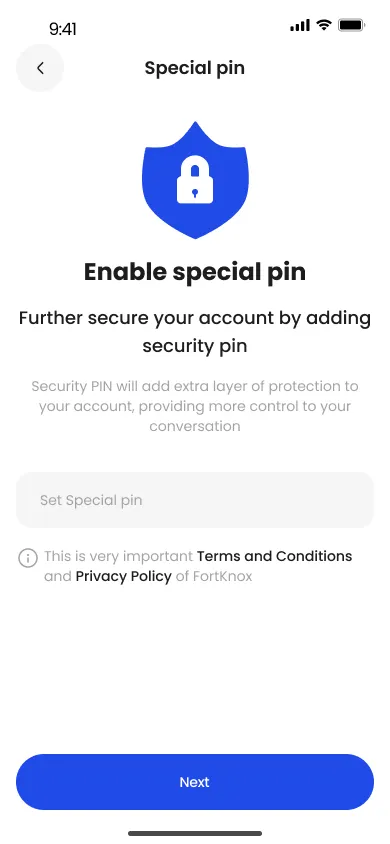390x844 pixels.
Task: Tap the blue Next button
Action: 195,782
